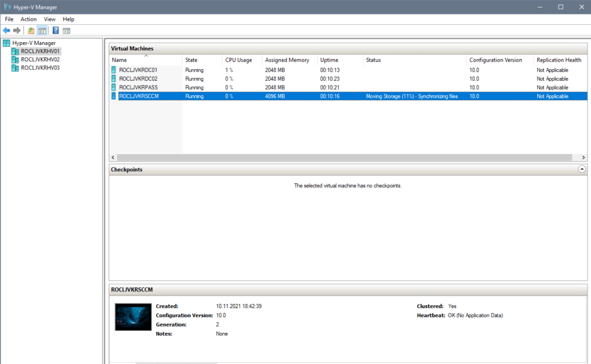Toggle the Show/Hide Action Pane icon
Screen dimensions: 591x364
[x=67, y=31]
